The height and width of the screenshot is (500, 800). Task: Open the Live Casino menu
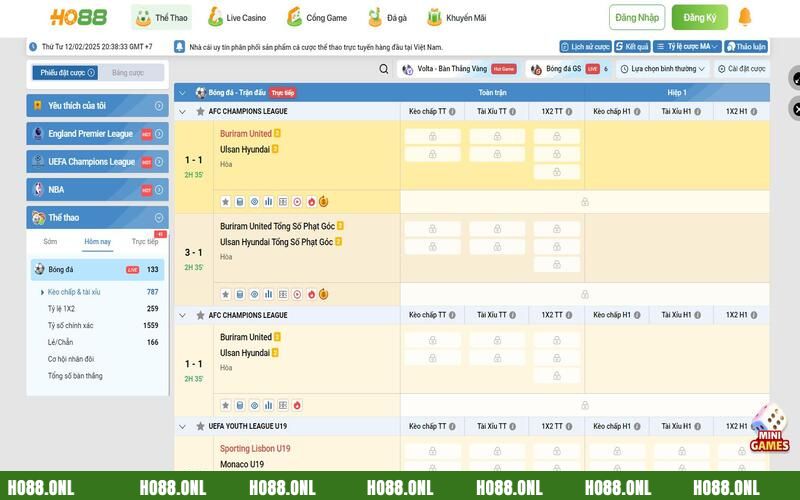coord(237,17)
